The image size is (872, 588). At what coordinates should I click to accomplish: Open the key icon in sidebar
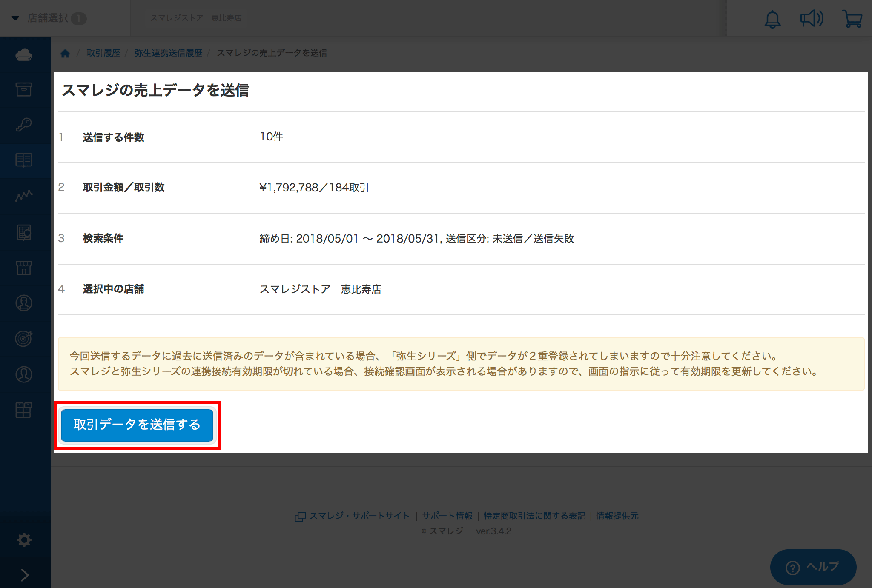[24, 125]
